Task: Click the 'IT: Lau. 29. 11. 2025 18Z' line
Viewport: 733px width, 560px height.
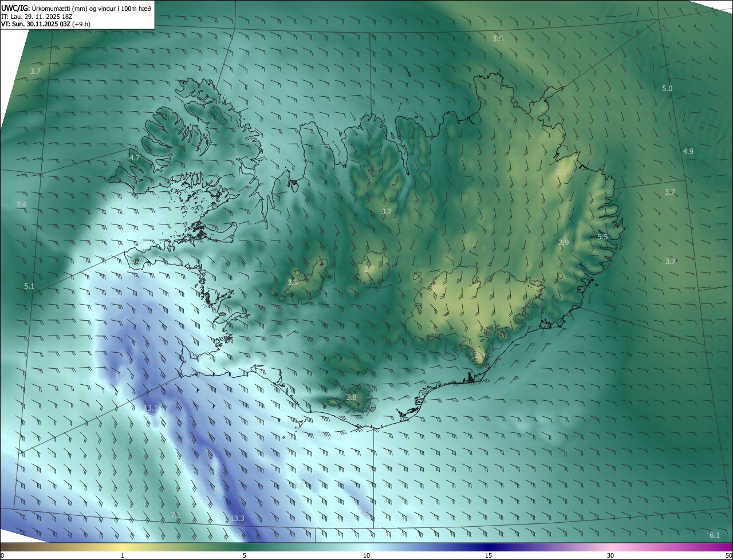Action: click(37, 16)
